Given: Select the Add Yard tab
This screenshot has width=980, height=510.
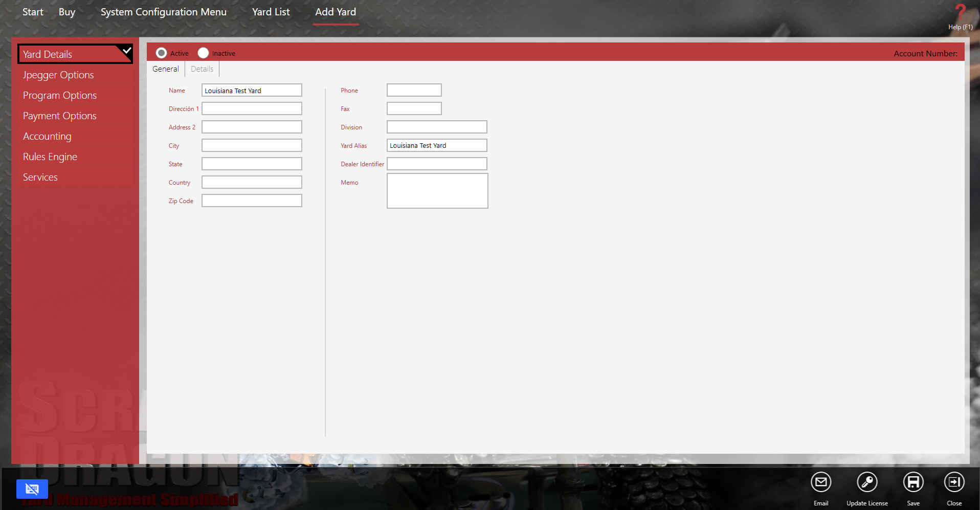Looking at the screenshot, I should [336, 12].
